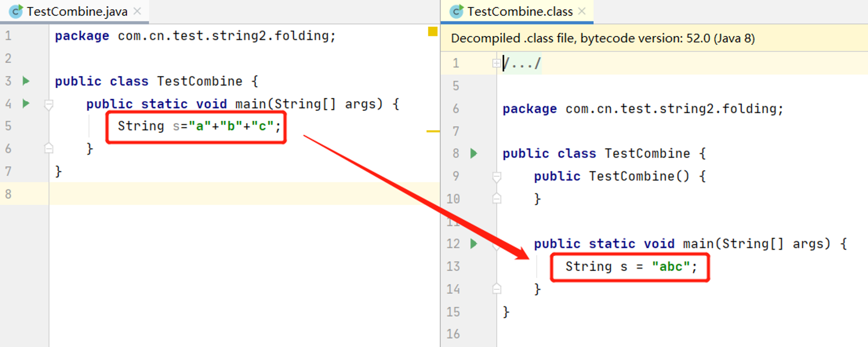Click line number 16 in right gutter

click(453, 334)
